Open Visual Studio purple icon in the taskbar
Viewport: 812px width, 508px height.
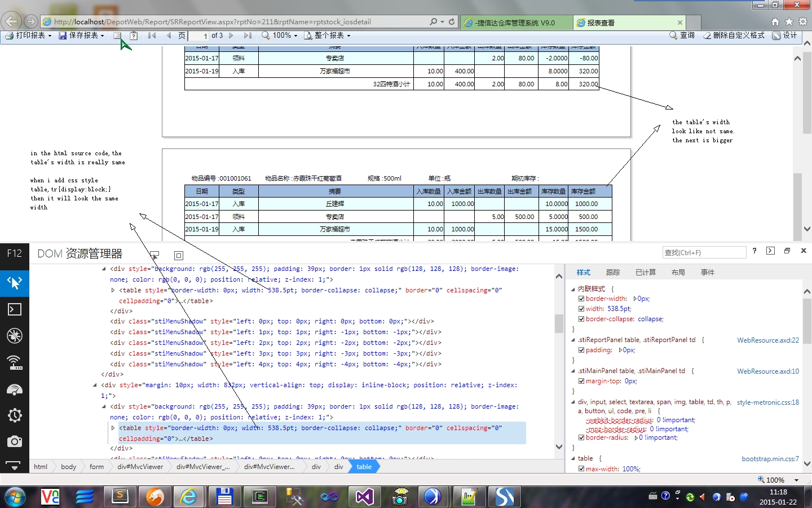[x=364, y=497]
